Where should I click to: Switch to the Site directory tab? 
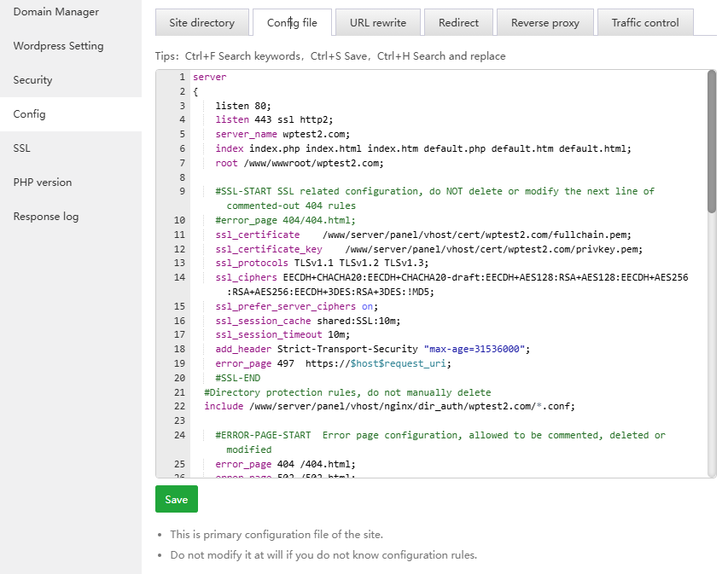[x=201, y=23]
